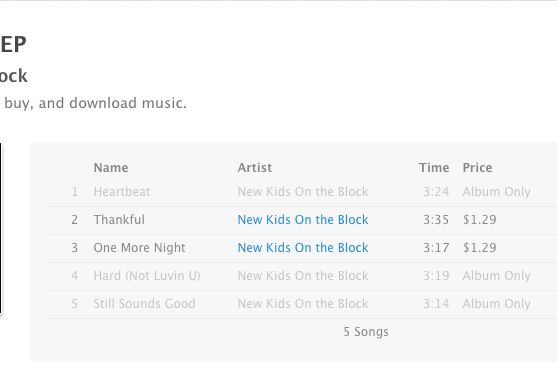The height and width of the screenshot is (390, 557).
Task: Click track number 3 preview area
Action: coord(74,248)
